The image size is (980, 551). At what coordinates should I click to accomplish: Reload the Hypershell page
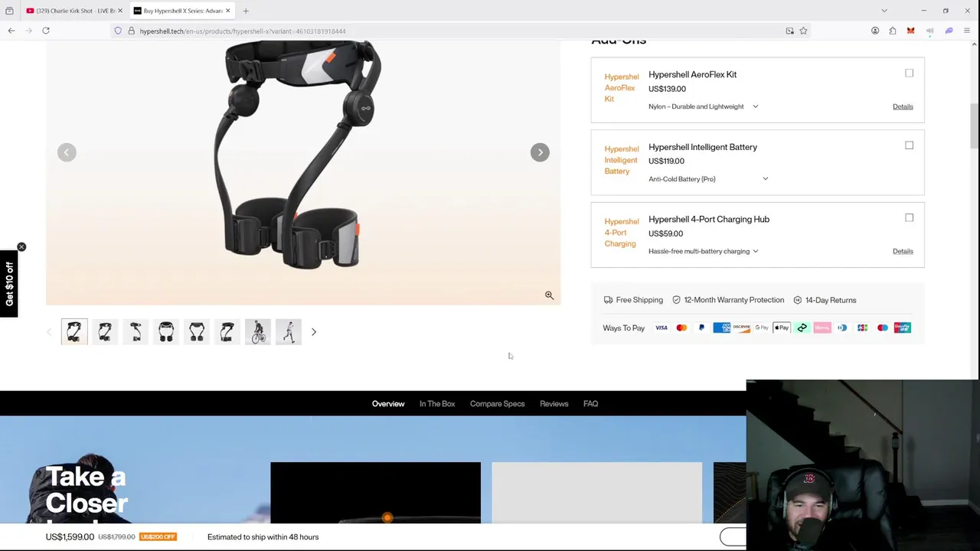[46, 31]
